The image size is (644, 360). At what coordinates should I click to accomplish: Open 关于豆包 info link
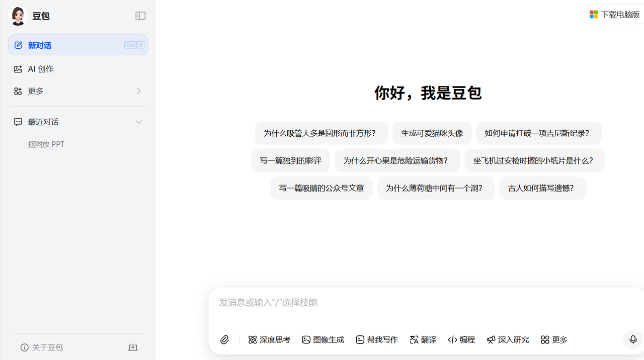coord(42,347)
